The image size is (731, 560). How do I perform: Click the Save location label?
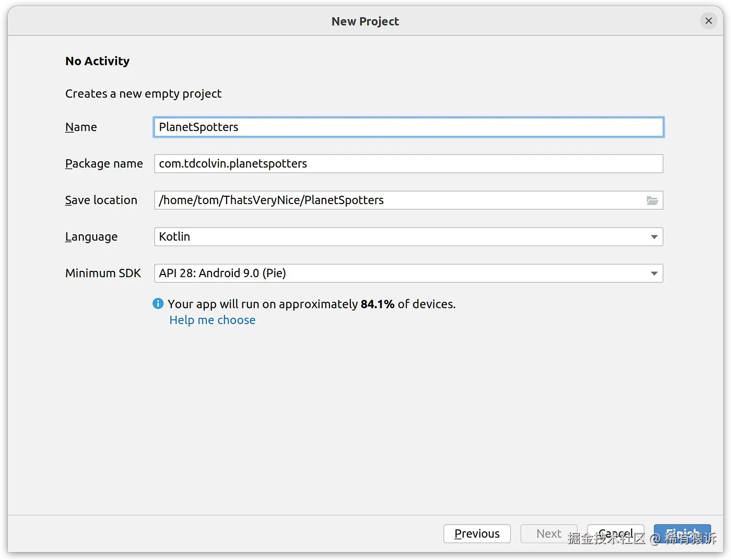101,200
